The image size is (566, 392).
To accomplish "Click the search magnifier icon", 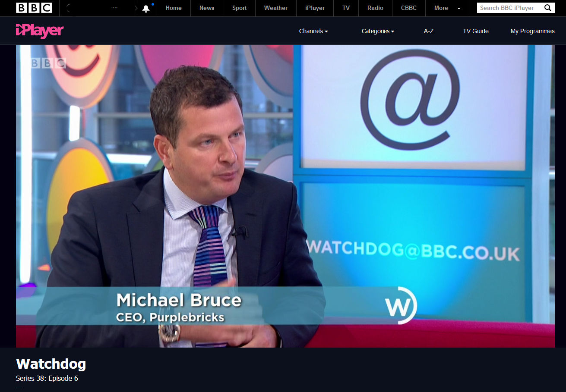I will pos(547,8).
